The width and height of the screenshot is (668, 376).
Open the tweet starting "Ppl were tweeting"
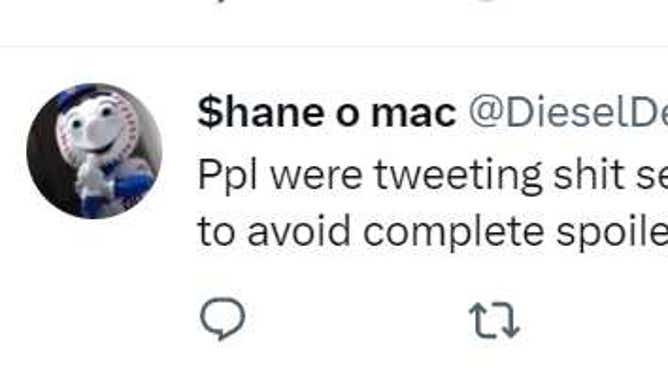click(x=433, y=204)
